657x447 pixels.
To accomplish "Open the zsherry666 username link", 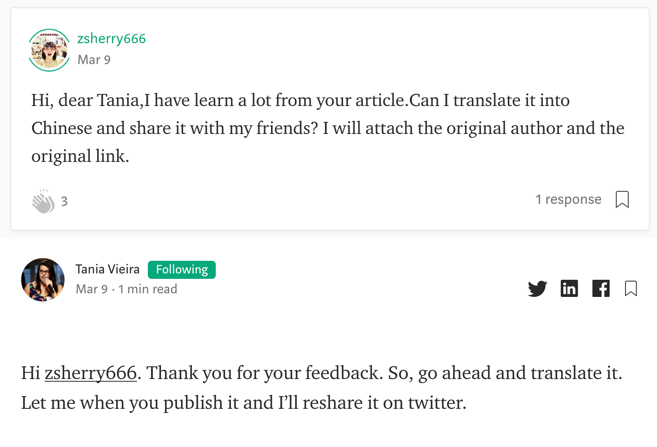I will coord(111,38).
